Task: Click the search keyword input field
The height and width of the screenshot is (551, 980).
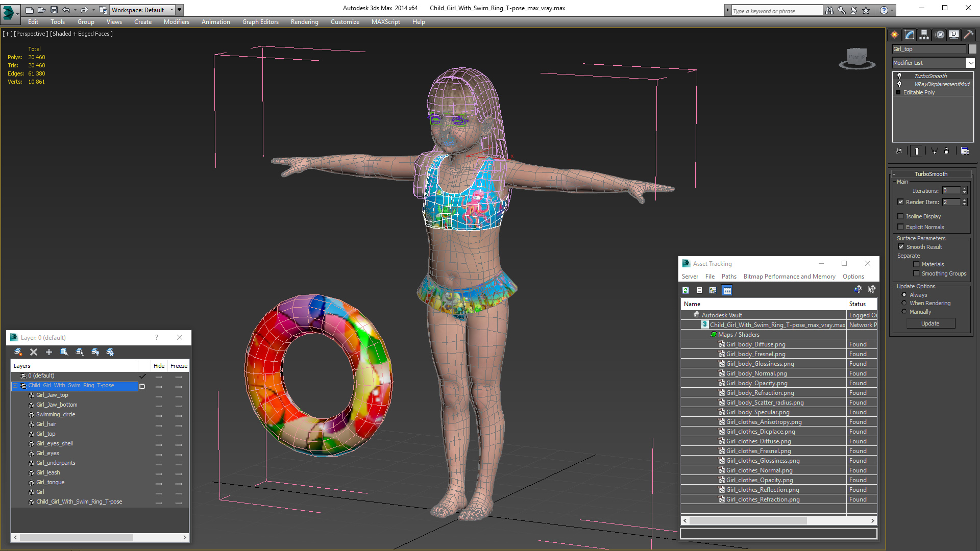Action: pos(777,11)
